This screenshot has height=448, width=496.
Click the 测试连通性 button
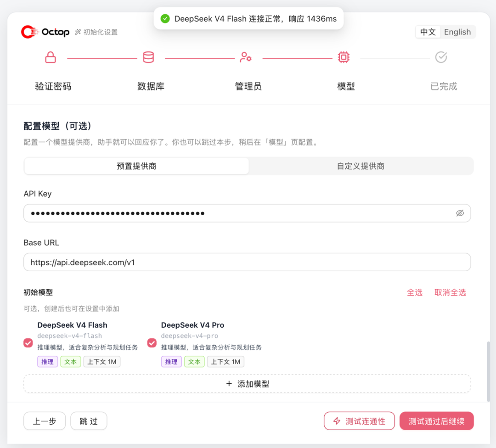pos(359,421)
